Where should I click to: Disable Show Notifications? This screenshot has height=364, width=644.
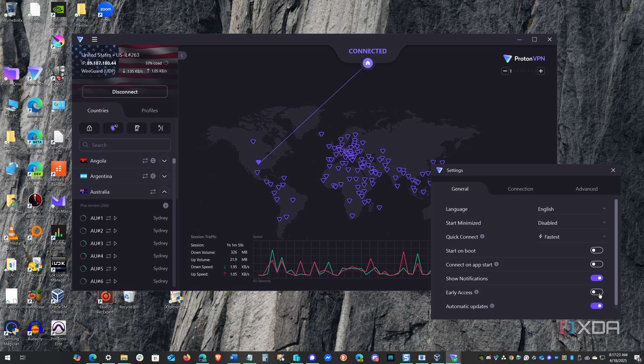(x=596, y=278)
